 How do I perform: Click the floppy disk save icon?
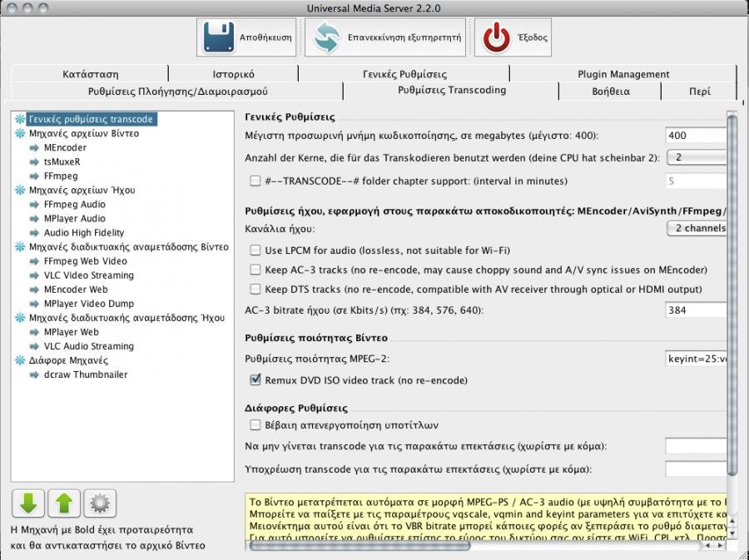219,37
